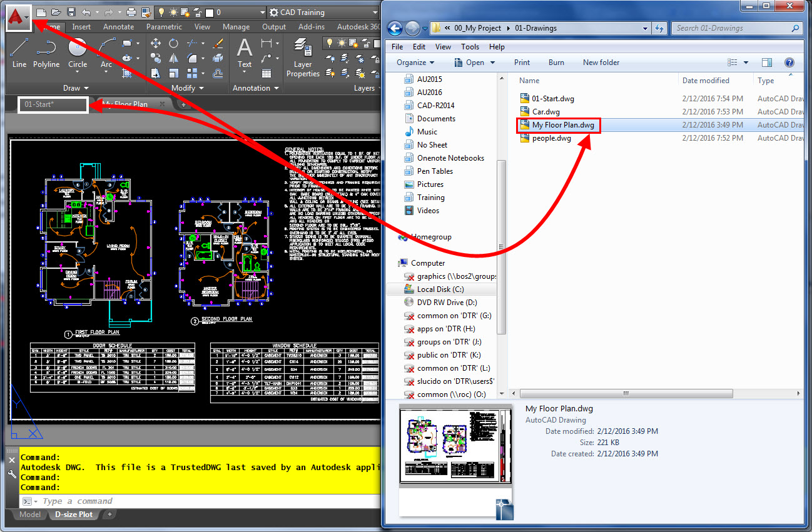Select the Offset tool
Viewport: 812px width, 532px height.
tap(218, 73)
